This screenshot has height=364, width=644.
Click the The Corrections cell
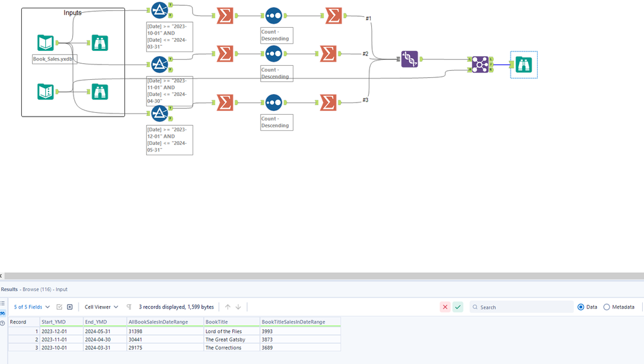pos(231,348)
